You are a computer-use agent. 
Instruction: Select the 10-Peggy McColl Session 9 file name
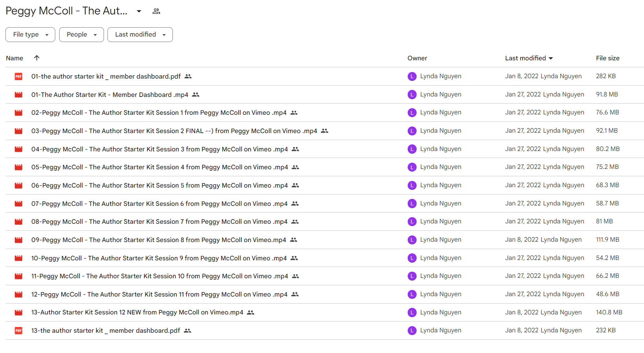159,258
